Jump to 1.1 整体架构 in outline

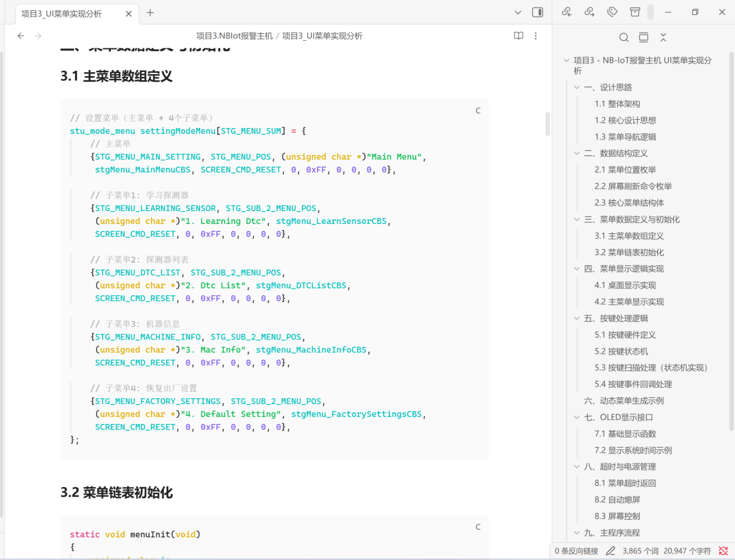pyautogui.click(x=617, y=104)
